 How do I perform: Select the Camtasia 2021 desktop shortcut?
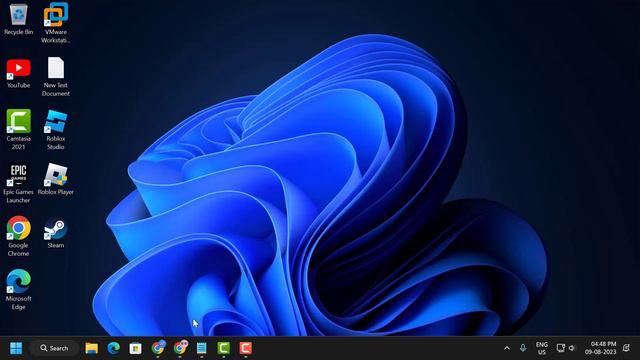coord(18,129)
